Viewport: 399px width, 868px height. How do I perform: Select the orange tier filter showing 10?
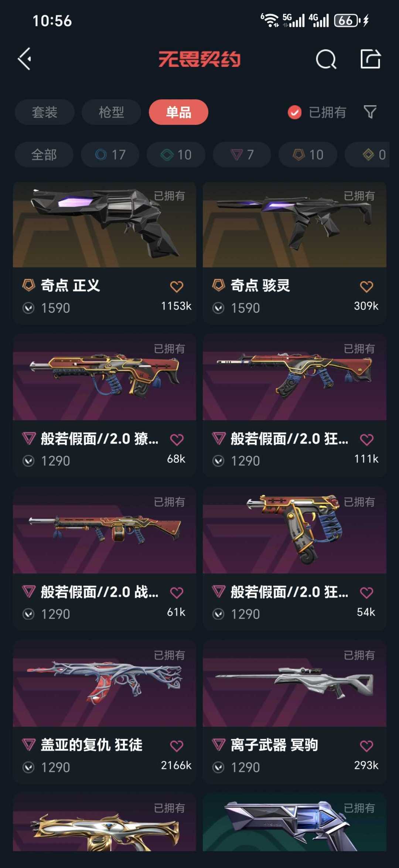(308, 155)
